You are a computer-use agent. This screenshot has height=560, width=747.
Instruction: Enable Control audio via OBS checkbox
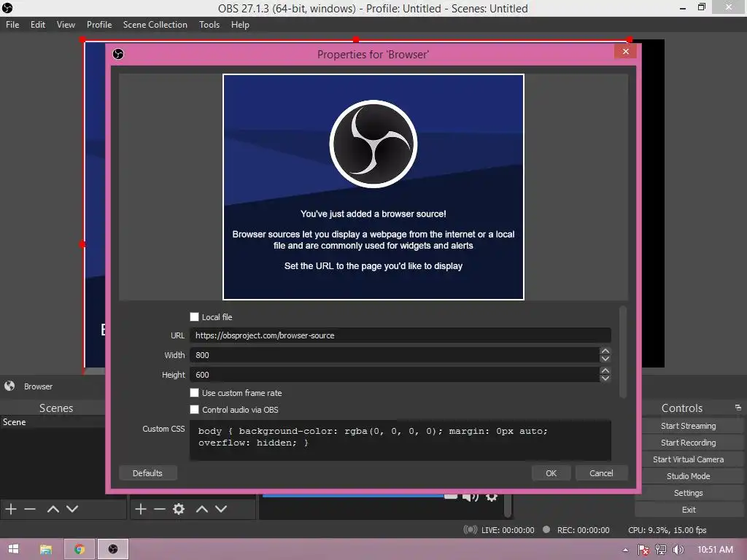194,410
